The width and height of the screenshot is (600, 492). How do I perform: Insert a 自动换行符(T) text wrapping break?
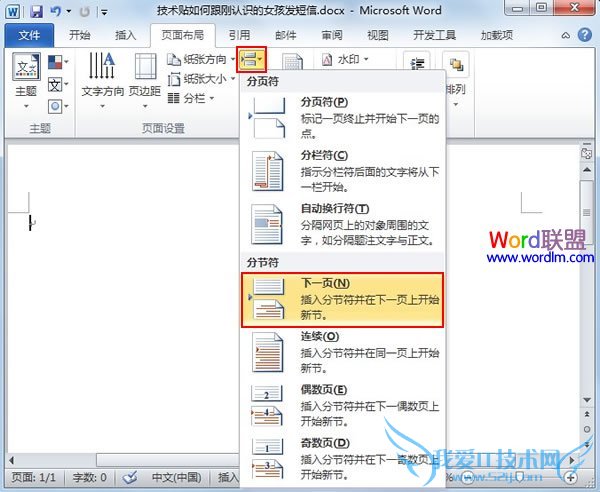[x=342, y=225]
